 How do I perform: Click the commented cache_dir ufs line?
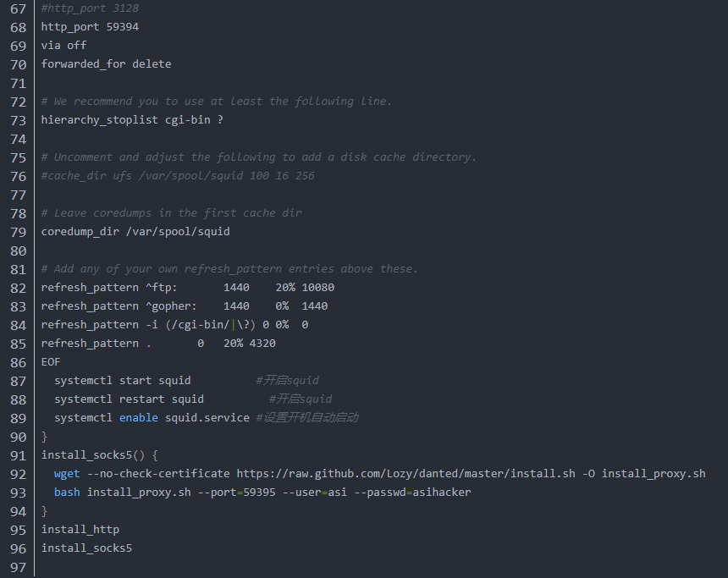[x=178, y=175]
